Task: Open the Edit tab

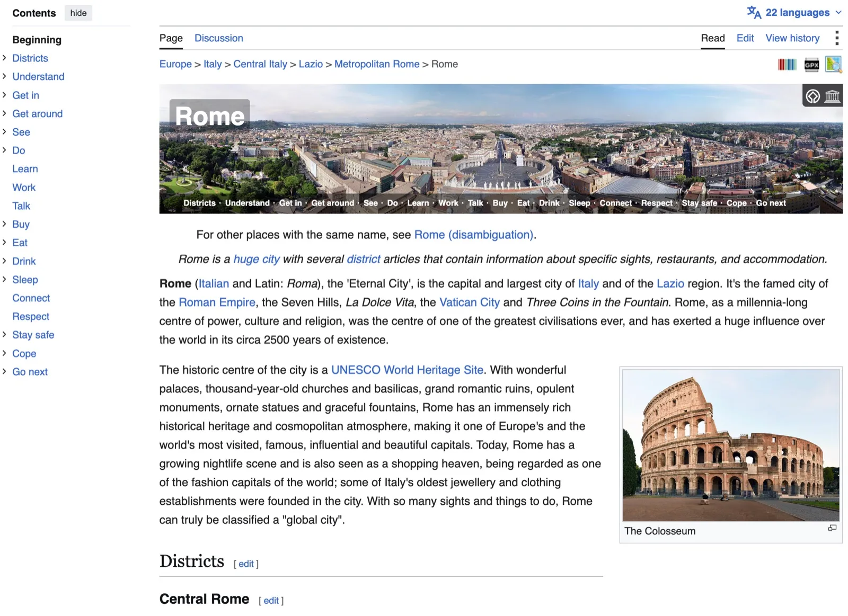Action: coord(745,38)
